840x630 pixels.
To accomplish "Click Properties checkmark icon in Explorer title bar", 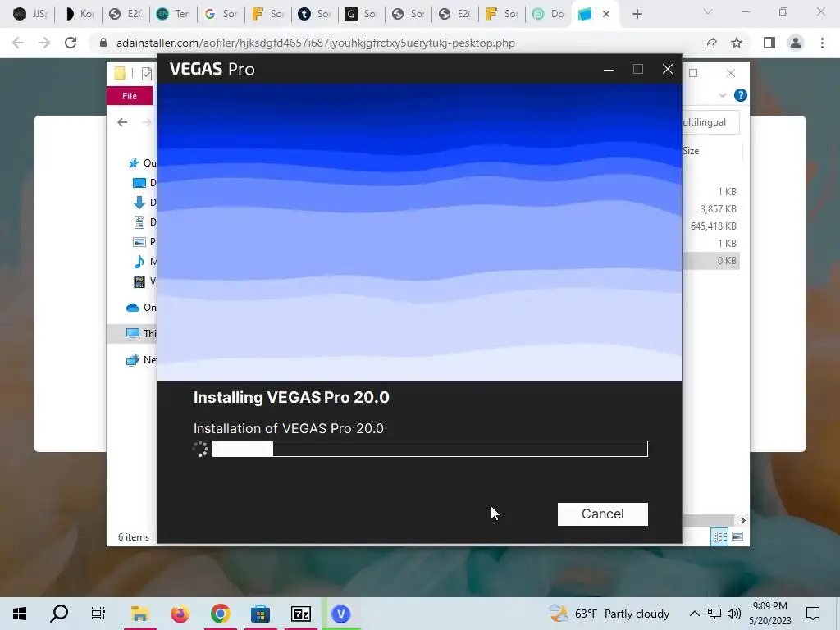I will (x=146, y=73).
